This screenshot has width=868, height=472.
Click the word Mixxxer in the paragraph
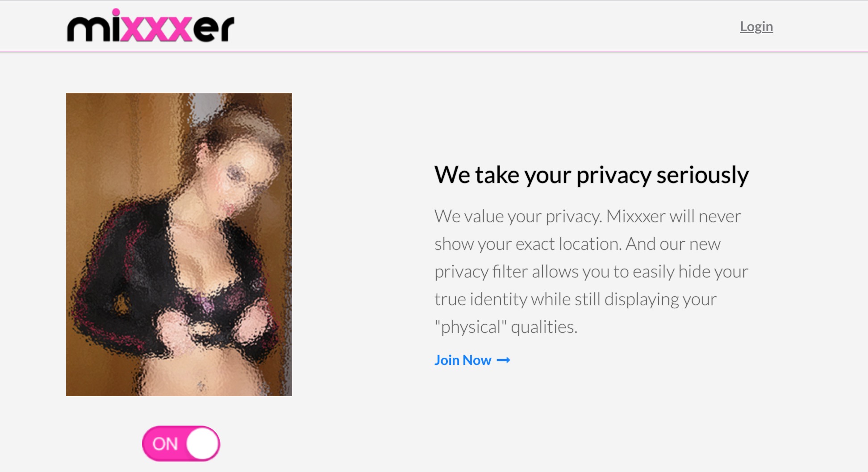pyautogui.click(x=636, y=216)
